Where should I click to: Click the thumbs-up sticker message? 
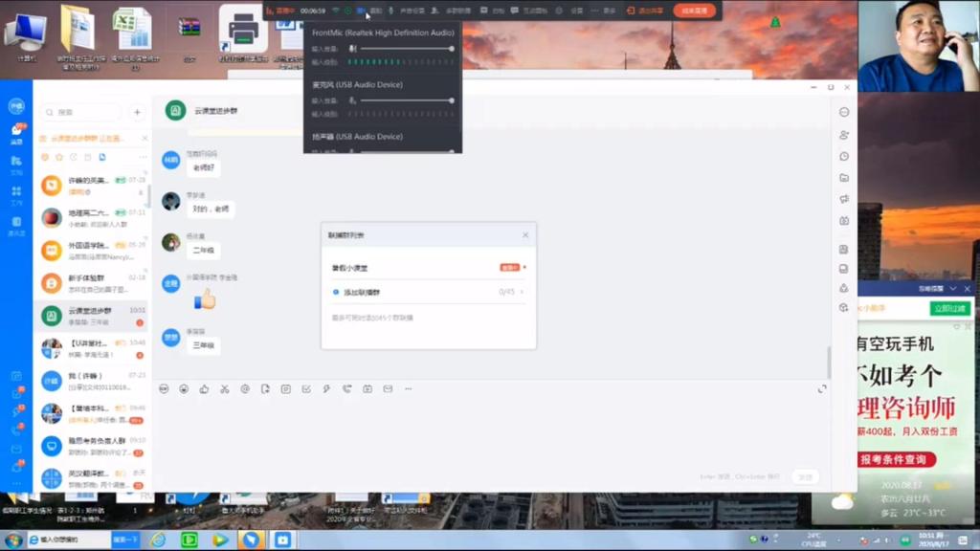click(205, 299)
